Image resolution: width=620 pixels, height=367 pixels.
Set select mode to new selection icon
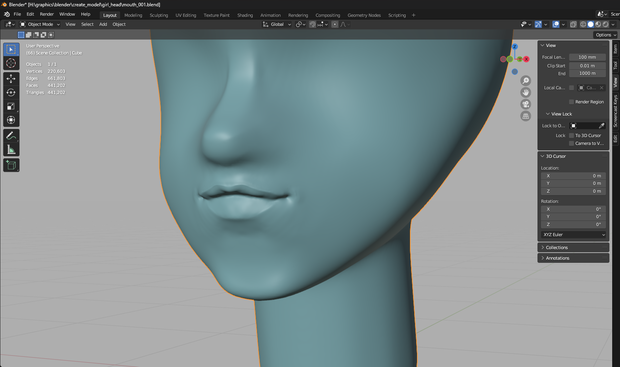pyautogui.click(x=21, y=35)
